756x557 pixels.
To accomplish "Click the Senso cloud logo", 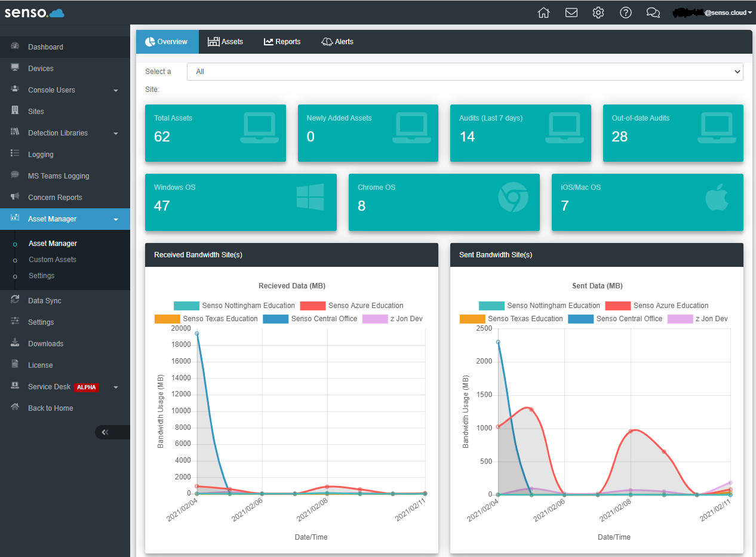I will [35, 12].
